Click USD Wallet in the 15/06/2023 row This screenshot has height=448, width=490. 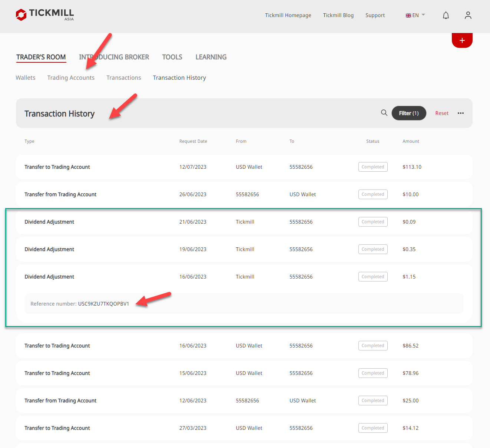coord(249,373)
